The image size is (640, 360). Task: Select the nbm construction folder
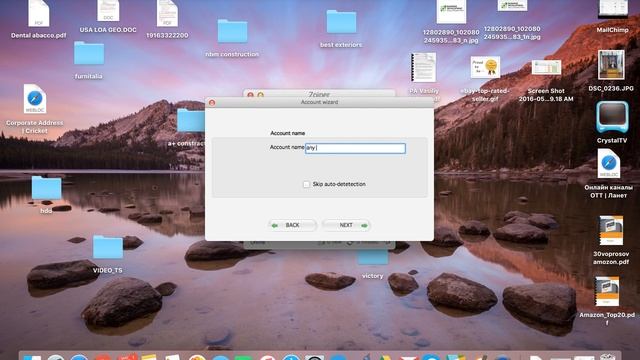232,31
